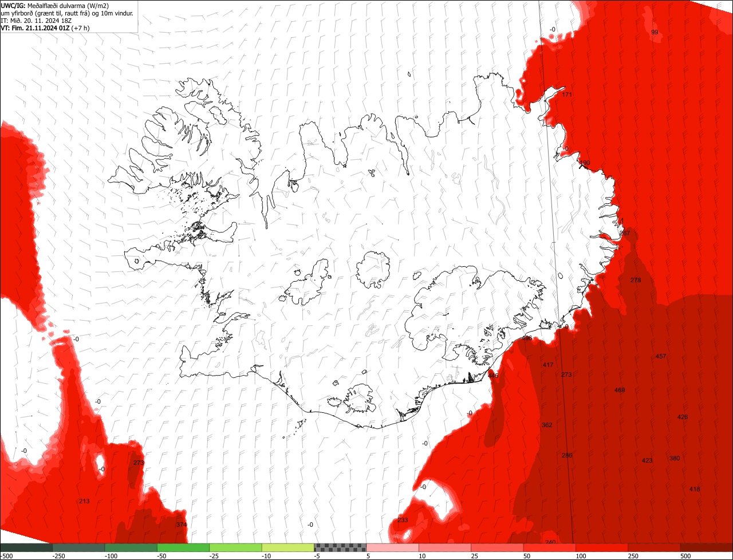Pick the legend swatch between 100 and 250

(602, 547)
